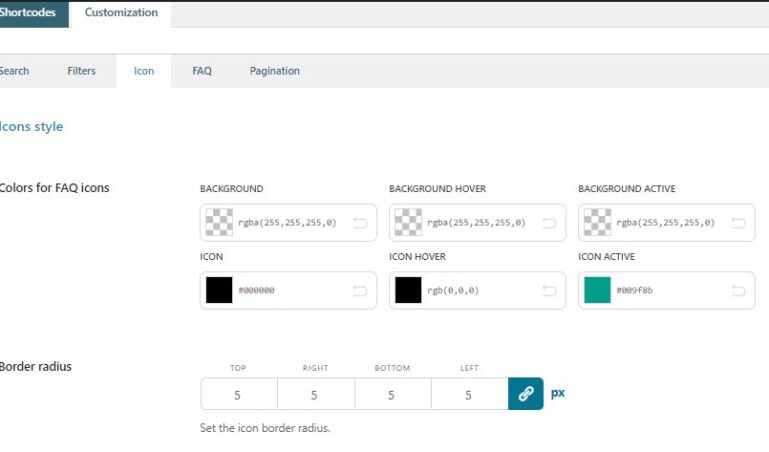This screenshot has height=452, width=769.
Task: Reset the Icon color to default
Action: click(360, 291)
